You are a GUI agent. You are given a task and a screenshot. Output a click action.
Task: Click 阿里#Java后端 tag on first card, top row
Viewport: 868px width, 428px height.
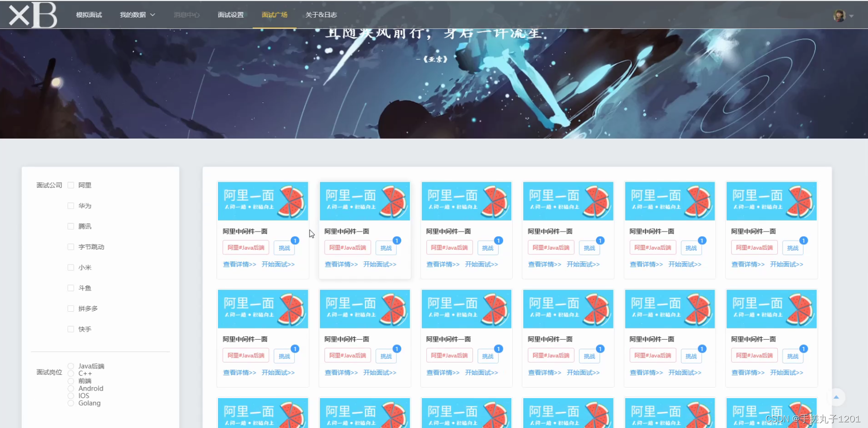pyautogui.click(x=246, y=248)
